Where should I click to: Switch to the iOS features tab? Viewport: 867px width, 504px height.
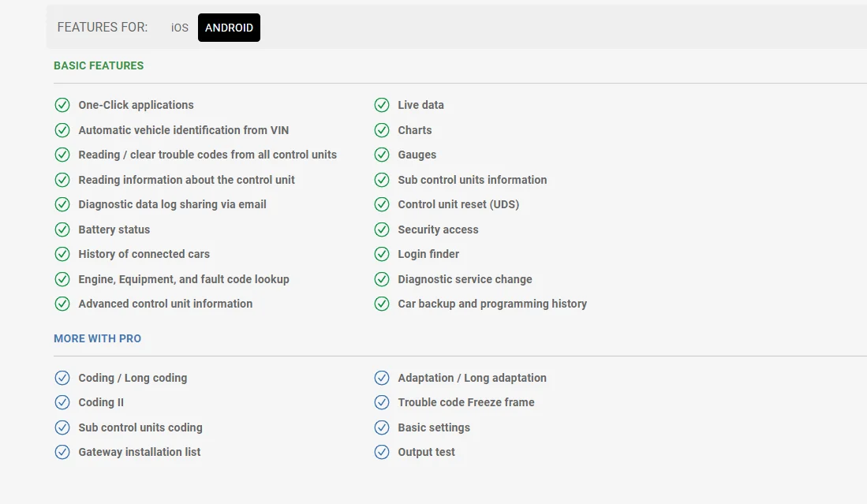[180, 28]
